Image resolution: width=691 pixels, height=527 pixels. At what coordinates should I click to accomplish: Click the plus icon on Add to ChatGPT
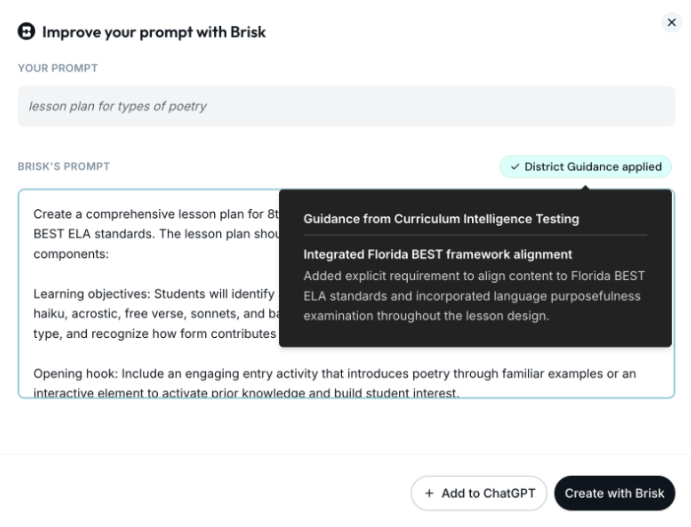coord(429,493)
